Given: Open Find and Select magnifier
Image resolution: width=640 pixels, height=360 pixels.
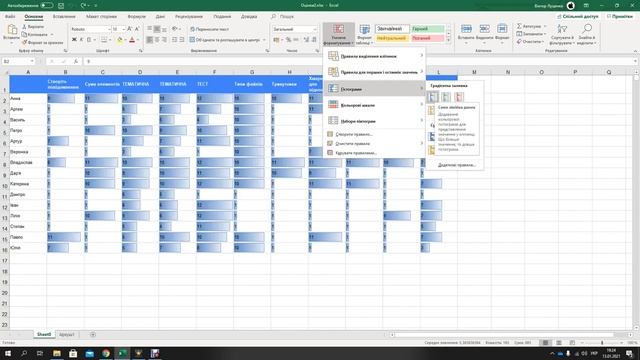Looking at the screenshot, I should (587, 34).
